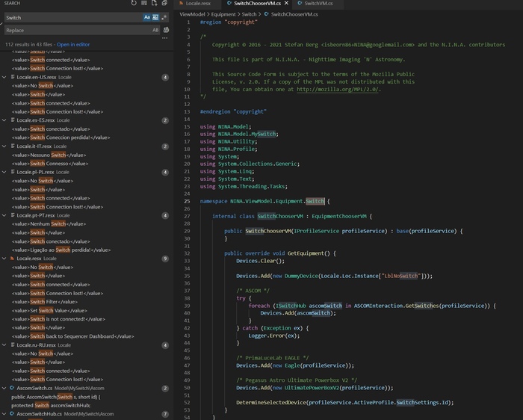Collapse Locale.ru-RU.resx result group

point(4,345)
